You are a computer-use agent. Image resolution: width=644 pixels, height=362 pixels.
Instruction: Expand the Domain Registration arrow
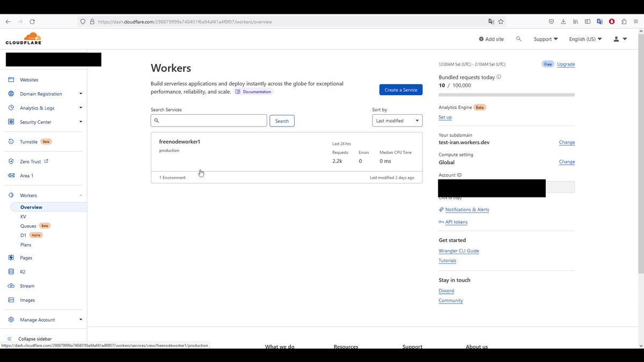point(80,94)
